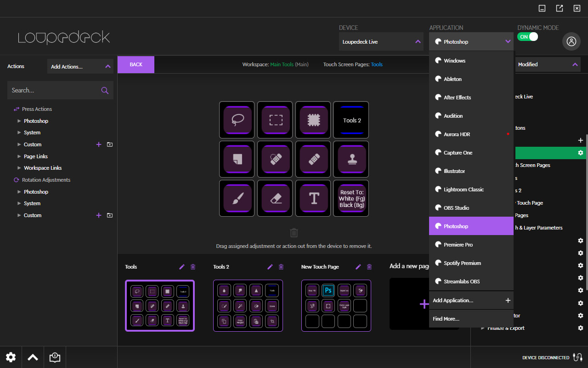Choose Streamlabs OBS from application list
Screen dimensions: 588x368
[471, 282]
